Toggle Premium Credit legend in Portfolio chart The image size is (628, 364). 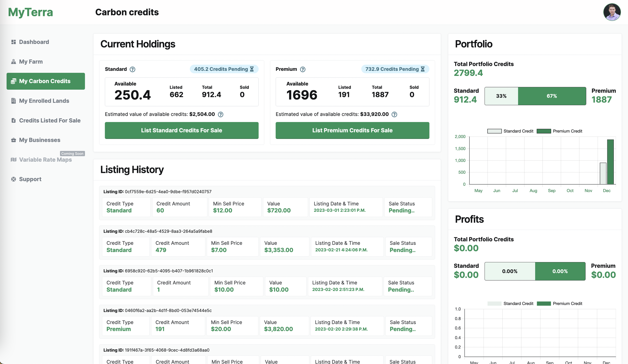tap(559, 131)
